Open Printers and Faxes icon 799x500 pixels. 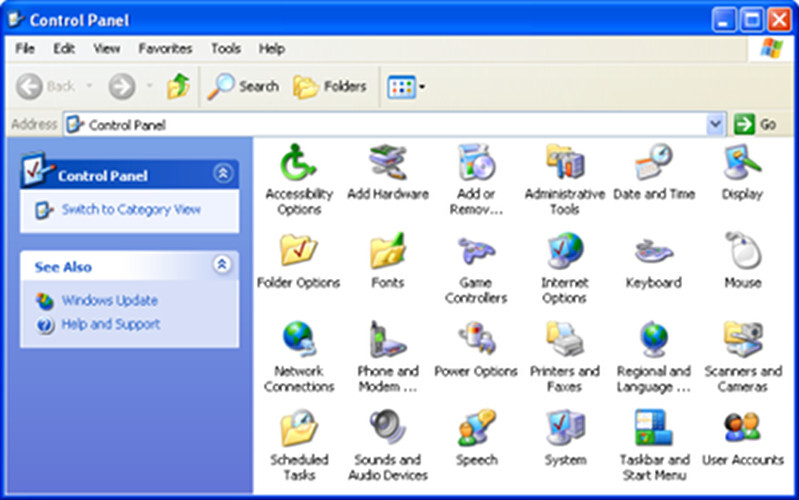(x=565, y=341)
